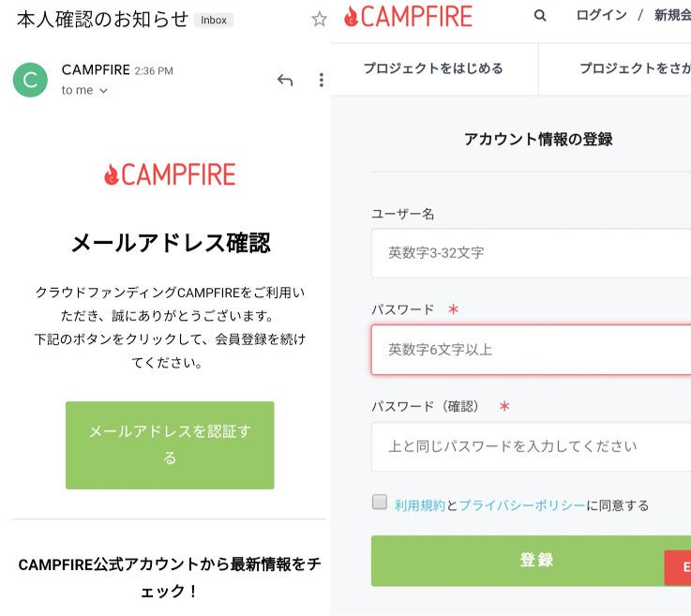Click the CAMPFIRE logo in the email body
Image resolution: width=691 pixels, height=616 pixels.
pyautogui.click(x=170, y=174)
